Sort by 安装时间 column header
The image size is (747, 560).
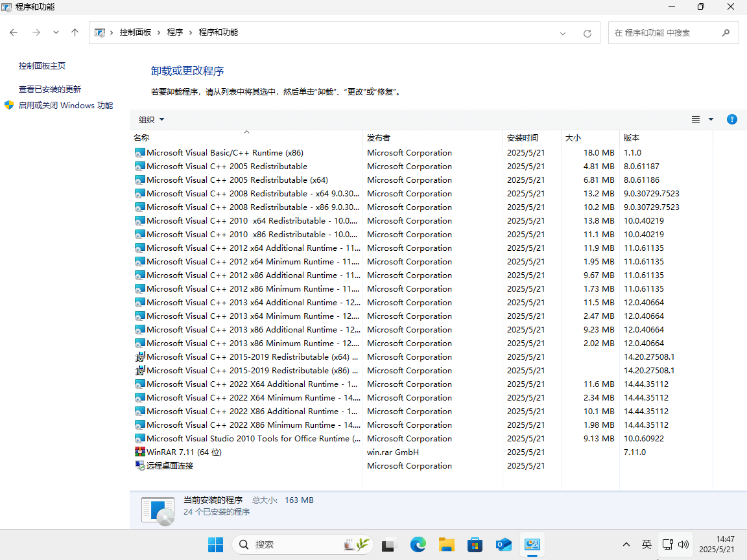point(532,137)
